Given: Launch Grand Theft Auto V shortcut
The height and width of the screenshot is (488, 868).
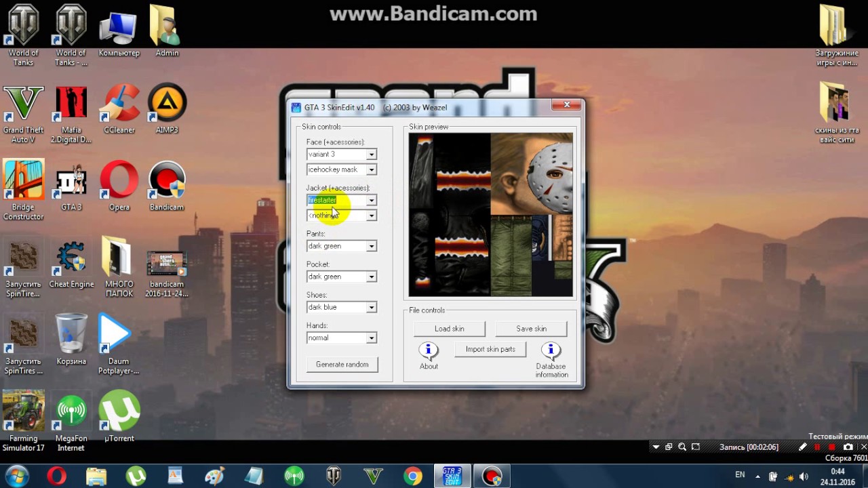Looking at the screenshot, I should pyautogui.click(x=24, y=114).
